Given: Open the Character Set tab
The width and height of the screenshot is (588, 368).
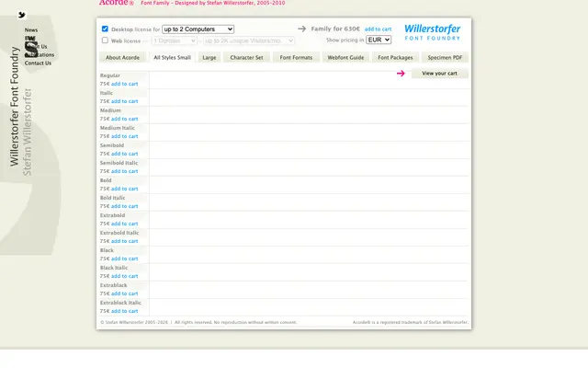Looking at the screenshot, I should click(246, 57).
